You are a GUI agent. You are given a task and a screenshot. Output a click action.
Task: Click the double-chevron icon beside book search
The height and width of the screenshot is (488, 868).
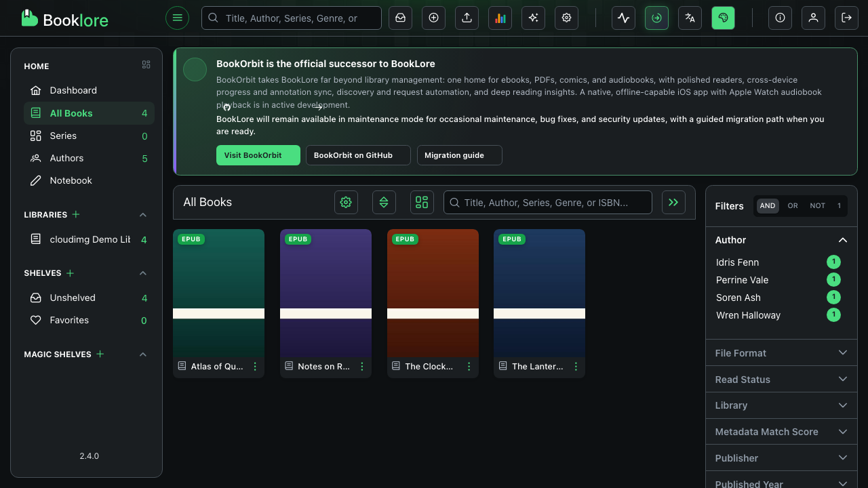tap(673, 202)
